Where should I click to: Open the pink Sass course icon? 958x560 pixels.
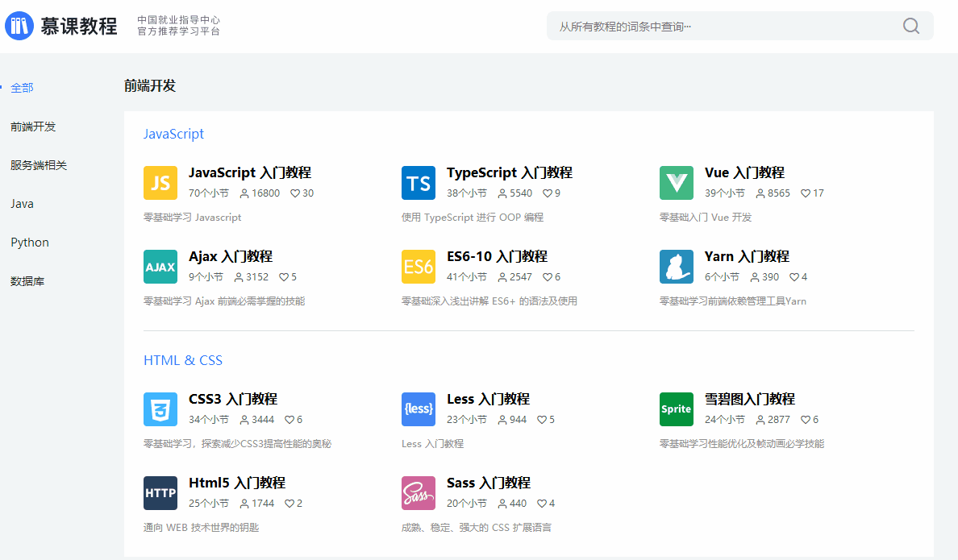pyautogui.click(x=419, y=493)
